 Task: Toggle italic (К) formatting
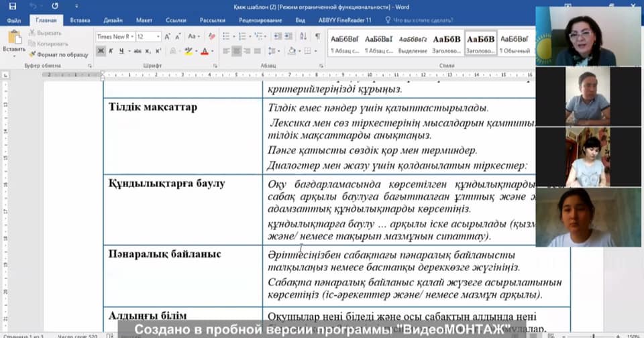112,51
